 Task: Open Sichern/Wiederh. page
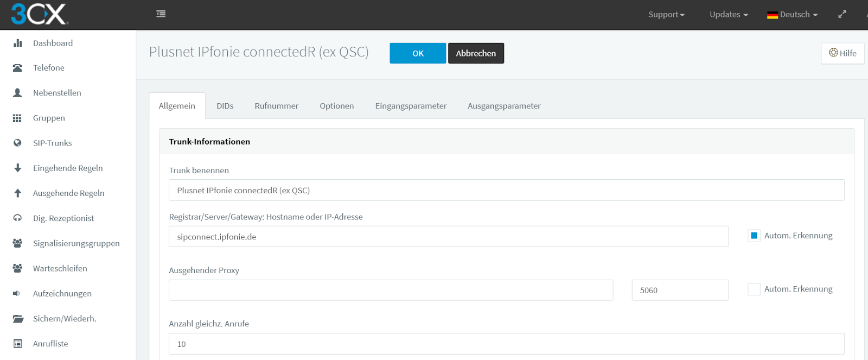click(x=65, y=319)
